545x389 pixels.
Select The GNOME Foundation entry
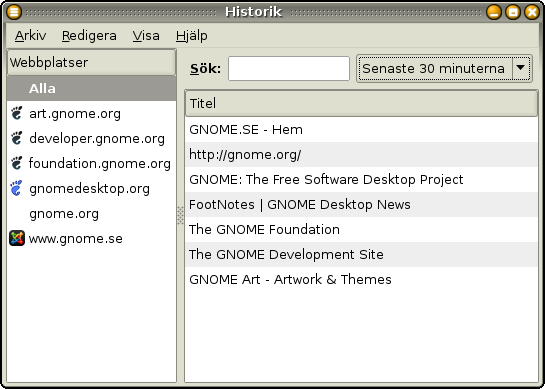coord(361,230)
